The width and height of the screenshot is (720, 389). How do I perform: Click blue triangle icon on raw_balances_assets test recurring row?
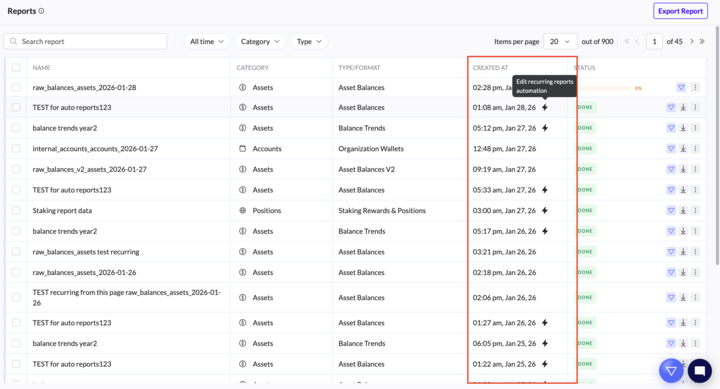(671, 252)
